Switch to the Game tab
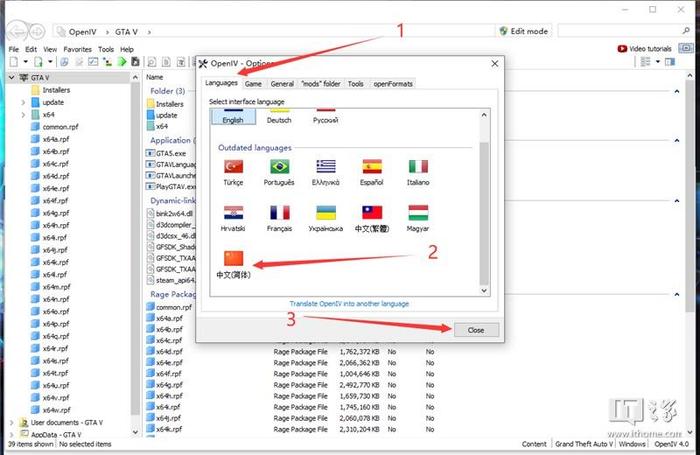The height and width of the screenshot is (455, 700). click(253, 83)
